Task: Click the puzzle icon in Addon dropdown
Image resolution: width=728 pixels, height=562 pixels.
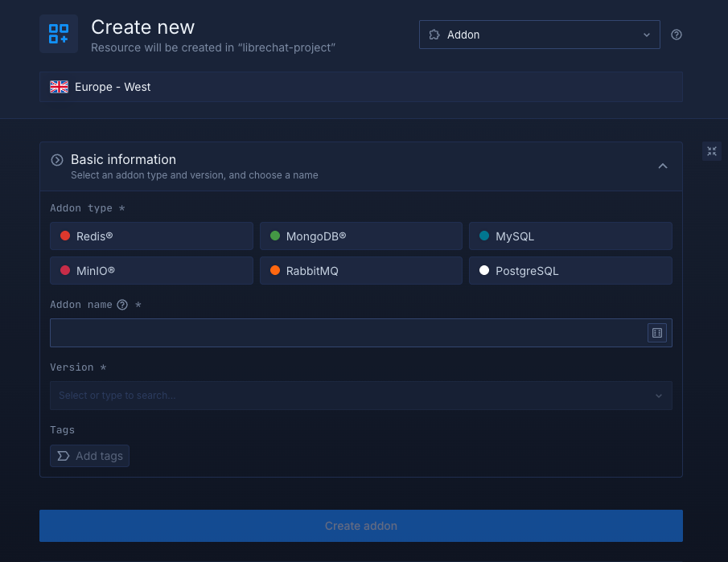Action: point(434,35)
